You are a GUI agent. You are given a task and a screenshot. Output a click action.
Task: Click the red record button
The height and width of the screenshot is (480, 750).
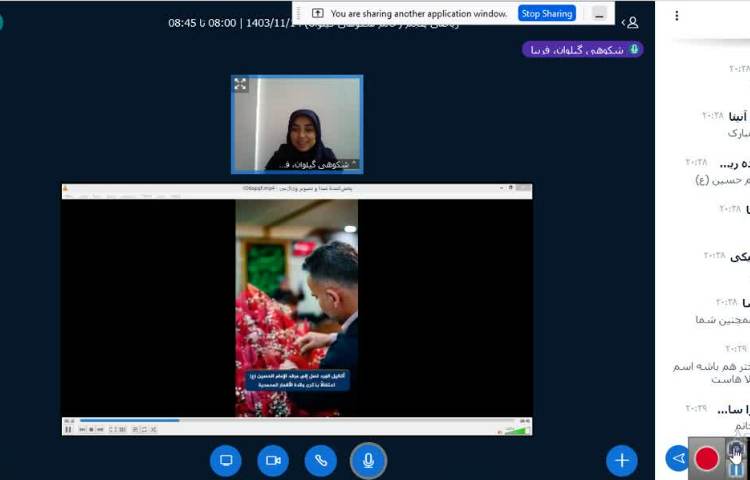pos(707,459)
